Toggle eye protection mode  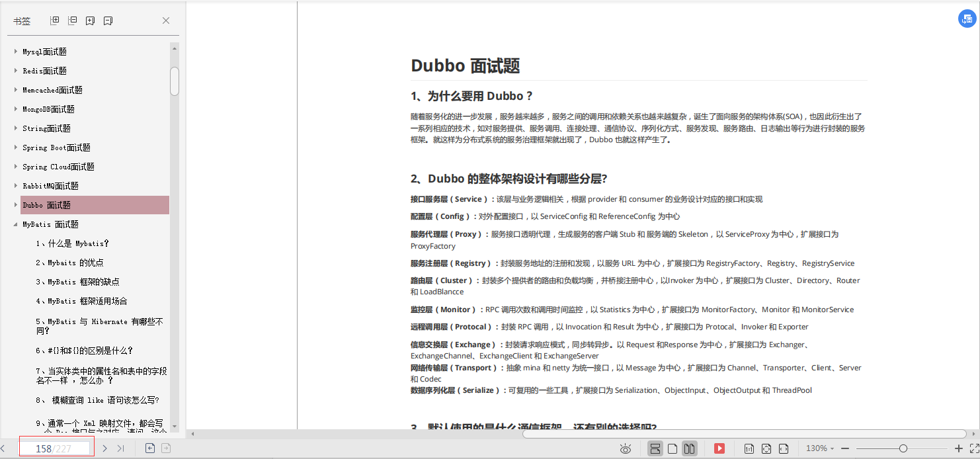coord(625,448)
